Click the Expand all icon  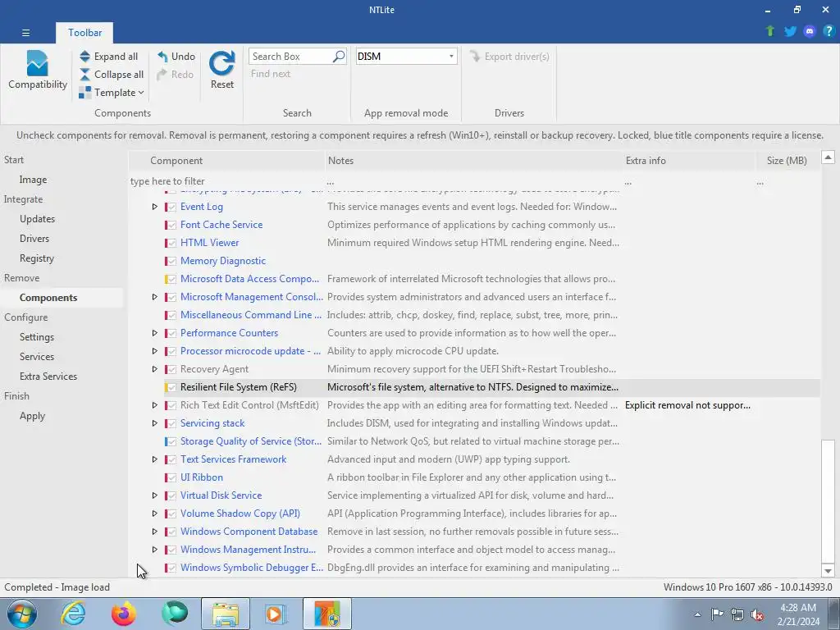pyautogui.click(x=84, y=57)
